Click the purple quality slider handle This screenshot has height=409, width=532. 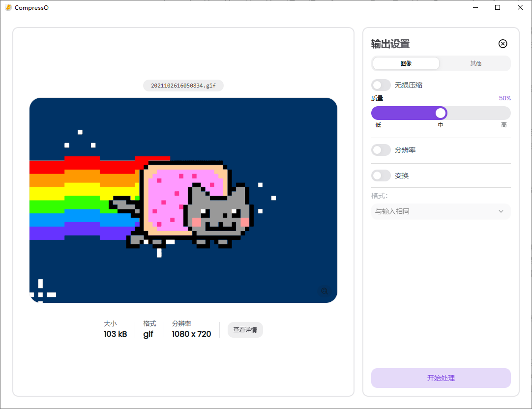pos(440,113)
